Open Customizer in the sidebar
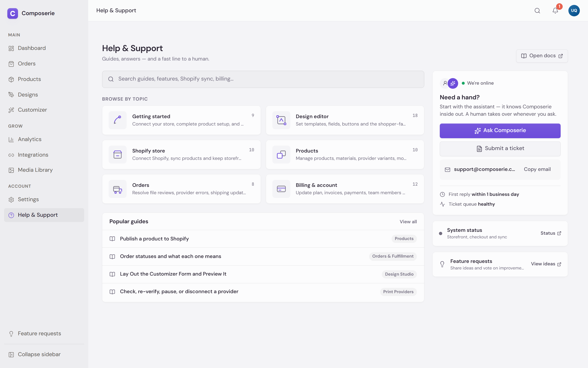The height and width of the screenshot is (368, 588). (x=44, y=110)
